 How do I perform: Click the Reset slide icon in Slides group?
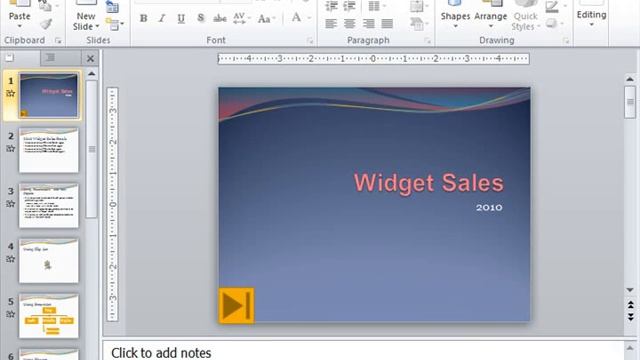pos(112,7)
